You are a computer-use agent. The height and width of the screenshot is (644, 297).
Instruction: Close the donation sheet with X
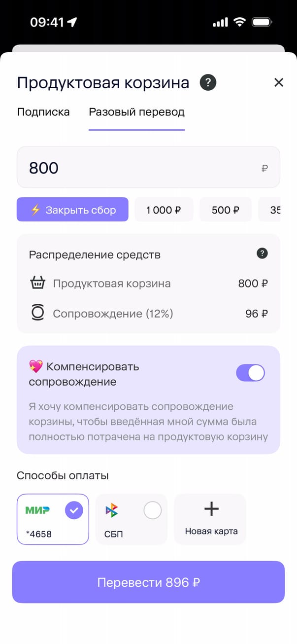tap(279, 82)
